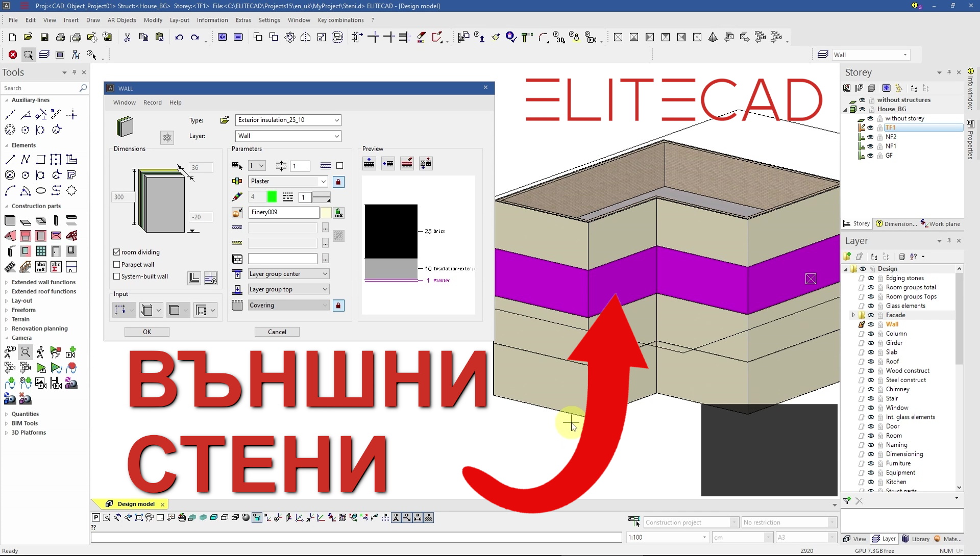
Task: Click the snowflake freeze icon in Wall dialog
Action: click(167, 137)
